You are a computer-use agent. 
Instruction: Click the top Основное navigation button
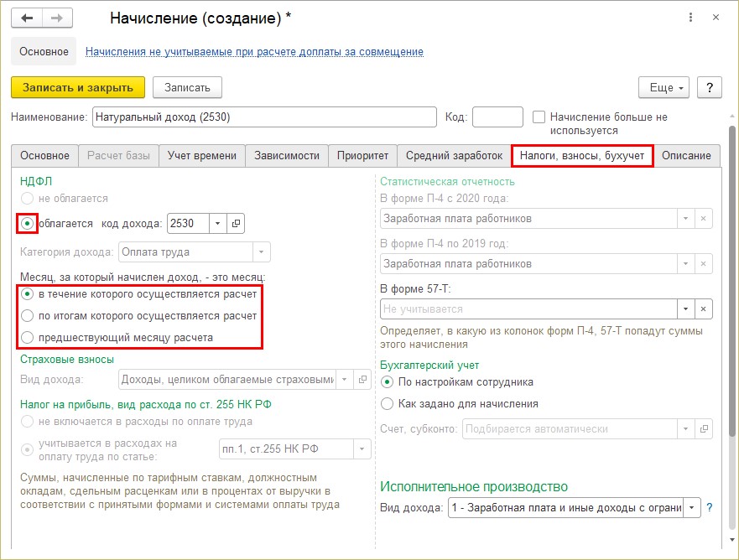click(x=44, y=51)
